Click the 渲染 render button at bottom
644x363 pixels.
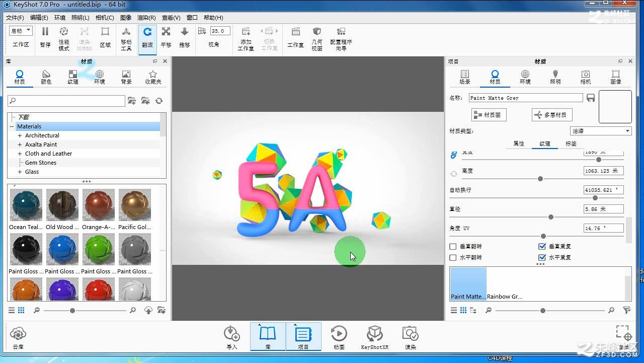[x=411, y=337]
